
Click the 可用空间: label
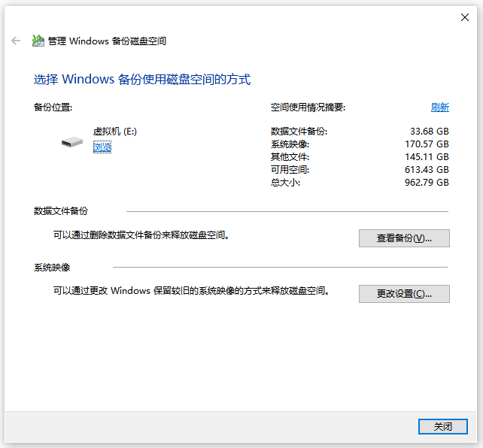290,170
